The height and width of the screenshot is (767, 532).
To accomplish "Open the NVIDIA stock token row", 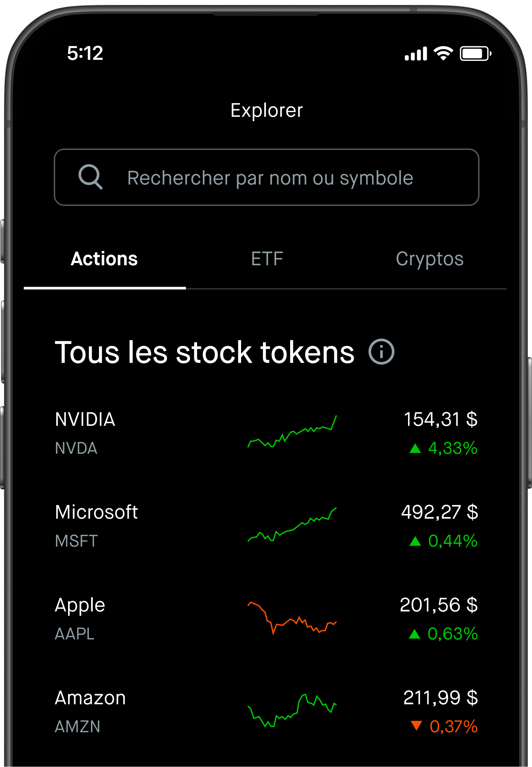I will coord(266,433).
